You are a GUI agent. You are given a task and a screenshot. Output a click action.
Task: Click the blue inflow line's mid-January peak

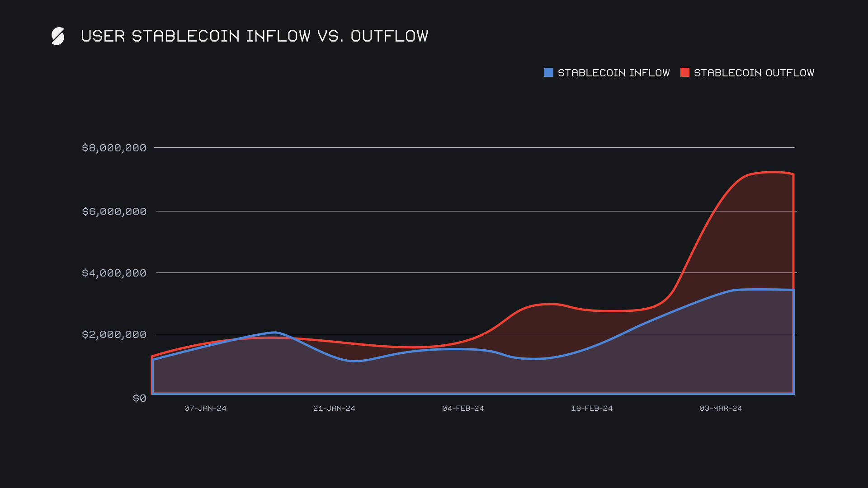point(274,333)
